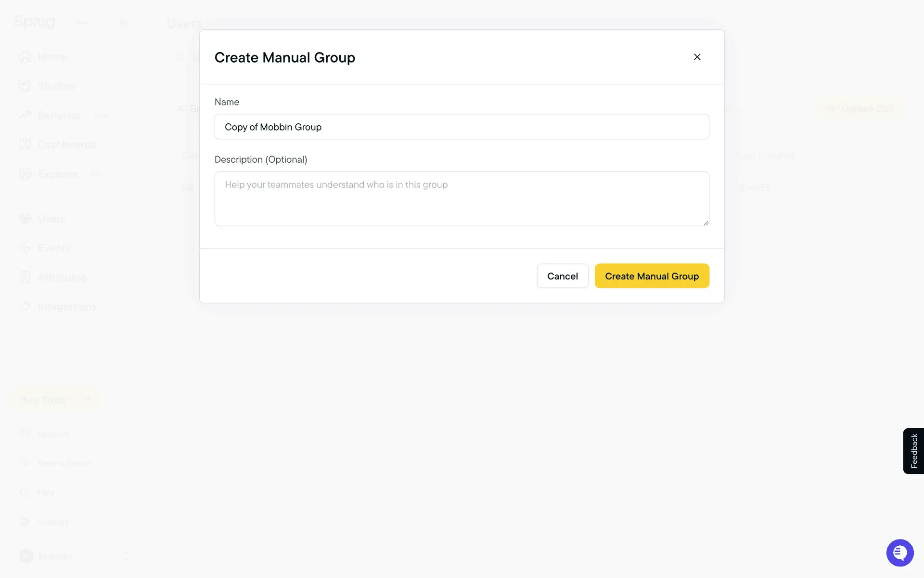The width and height of the screenshot is (924, 578).
Task: Close the Create Manual Group dialog
Action: tap(697, 57)
